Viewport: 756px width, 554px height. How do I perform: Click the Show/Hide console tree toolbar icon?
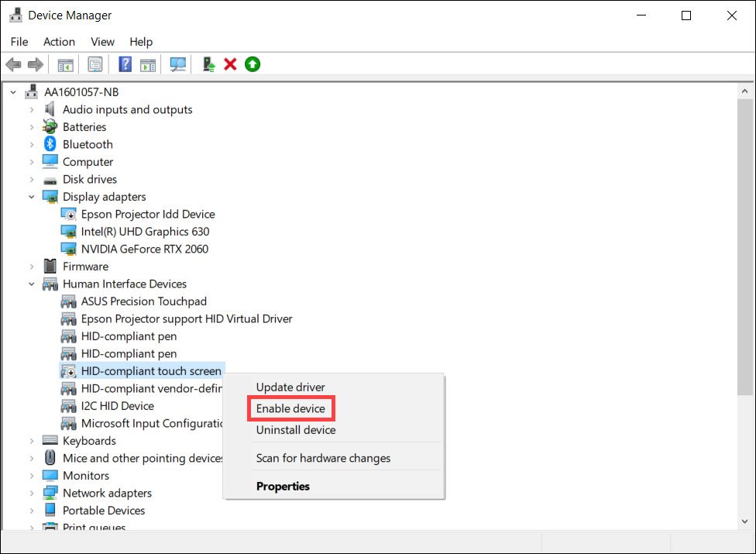point(66,64)
